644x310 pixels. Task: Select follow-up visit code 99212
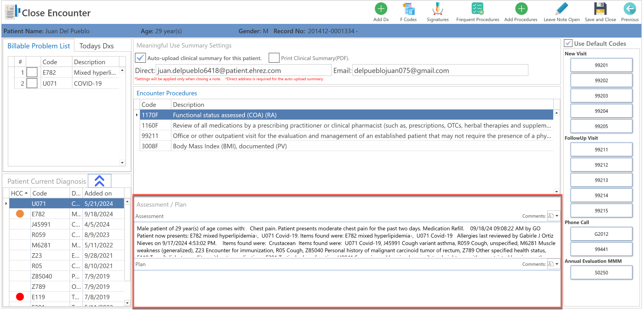[601, 165]
